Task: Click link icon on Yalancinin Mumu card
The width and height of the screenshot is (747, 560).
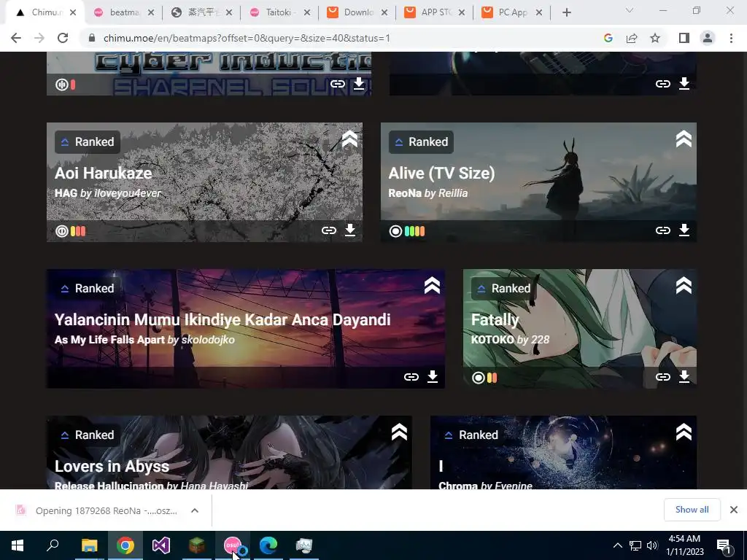Action: coord(411,377)
